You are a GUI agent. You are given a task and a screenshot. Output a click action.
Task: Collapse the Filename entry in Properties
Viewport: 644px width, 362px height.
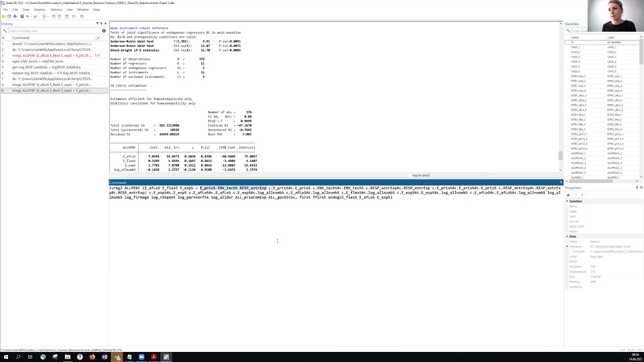tap(568, 246)
